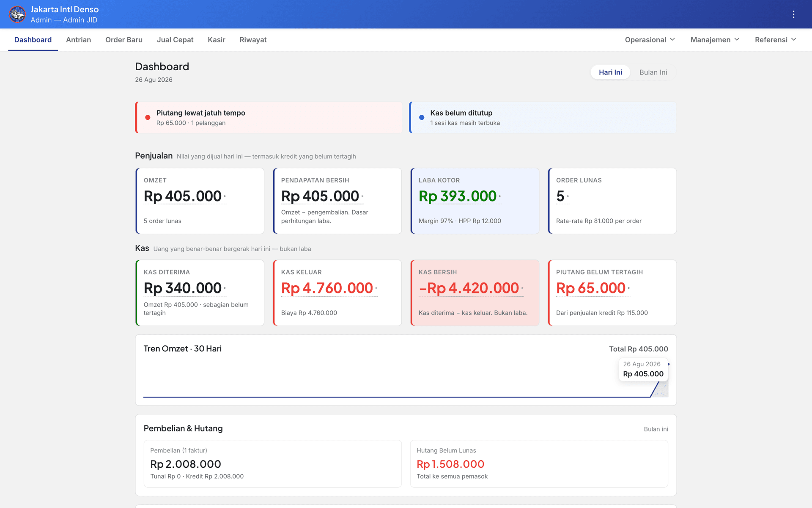
Task: Click the Total Rp 405.000 label
Action: [639, 349]
